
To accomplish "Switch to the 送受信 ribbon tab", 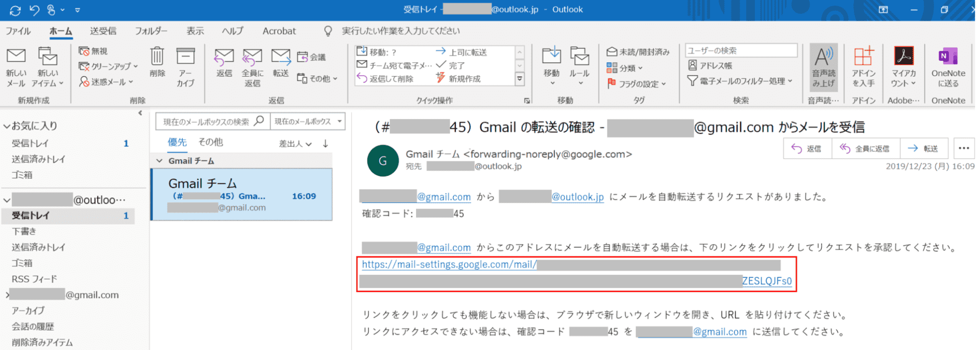I will tap(103, 31).
